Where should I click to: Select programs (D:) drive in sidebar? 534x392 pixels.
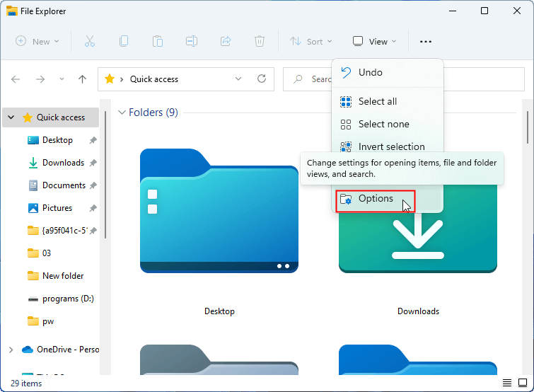click(68, 299)
